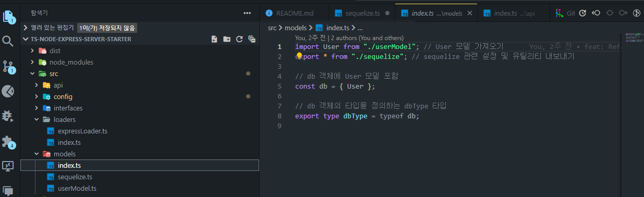644x197 pixels.
Task: Click line number 8 in the gutter
Action: (x=280, y=116)
